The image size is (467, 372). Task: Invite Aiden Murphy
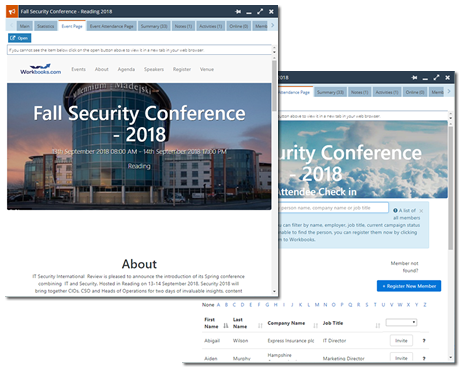click(x=401, y=358)
